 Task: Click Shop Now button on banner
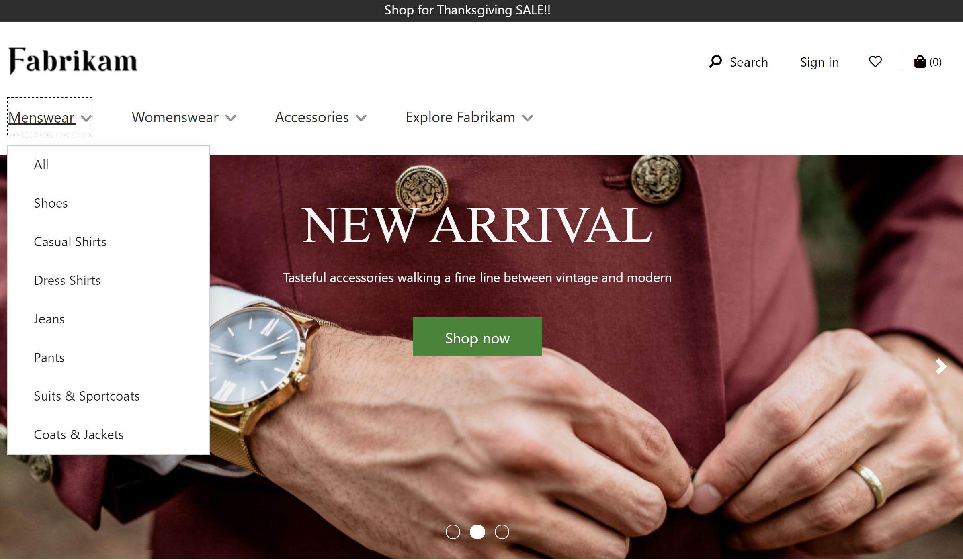(x=477, y=337)
